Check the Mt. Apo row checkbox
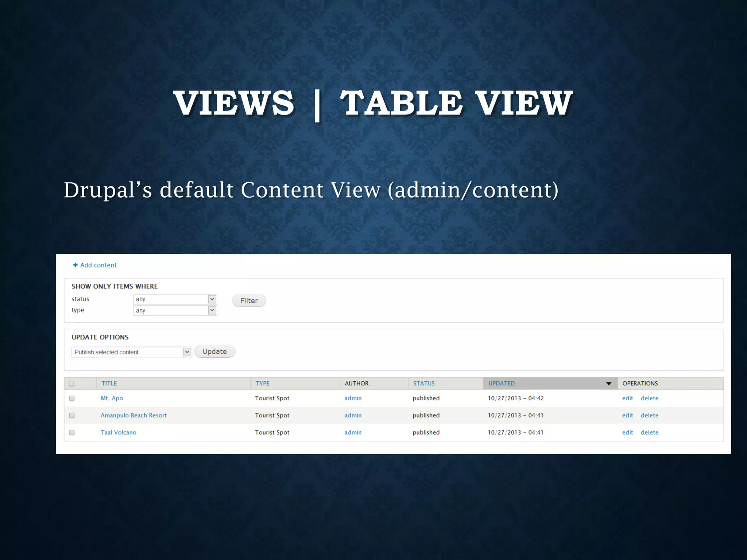 [x=72, y=398]
